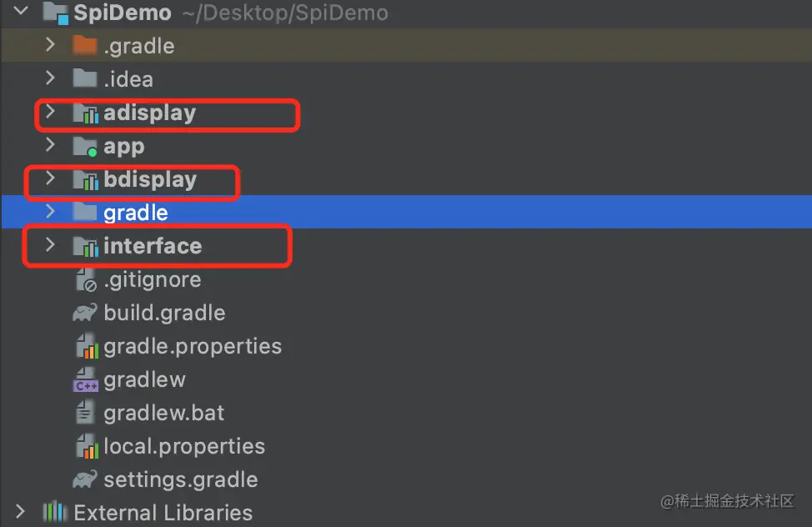Click the app module folder icon
This screenshot has height=527, width=812.
(85, 147)
